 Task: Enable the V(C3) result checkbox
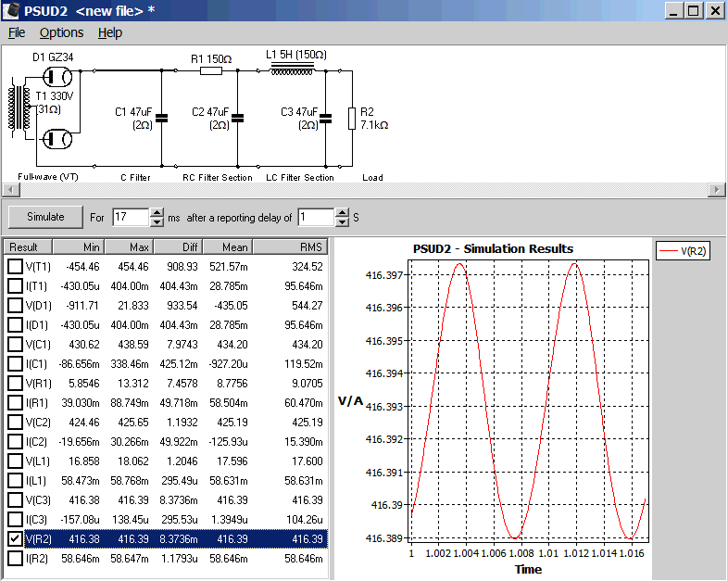(x=15, y=500)
